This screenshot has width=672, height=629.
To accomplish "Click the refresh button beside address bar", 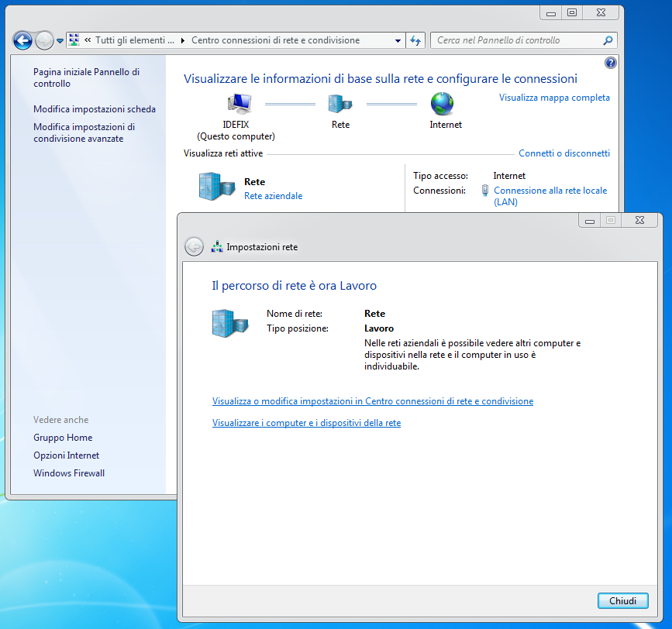I will tap(415, 40).
